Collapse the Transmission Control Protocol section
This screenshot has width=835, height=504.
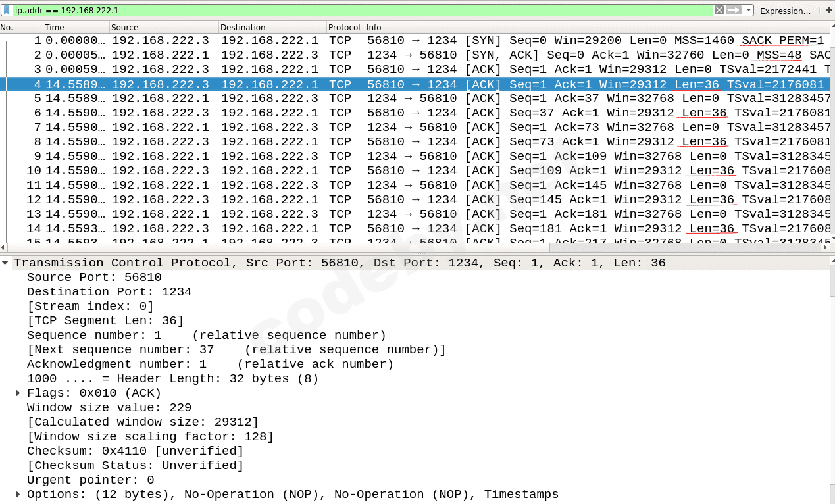[x=5, y=262]
